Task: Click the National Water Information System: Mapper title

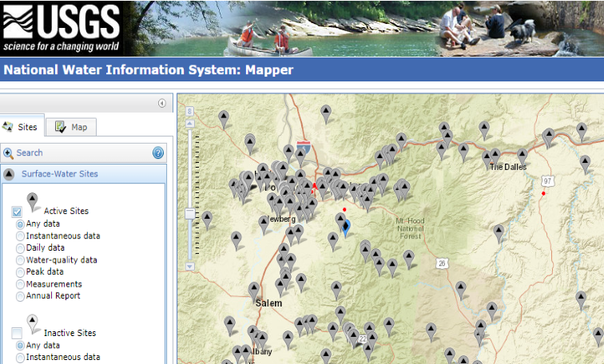Action: (x=149, y=69)
